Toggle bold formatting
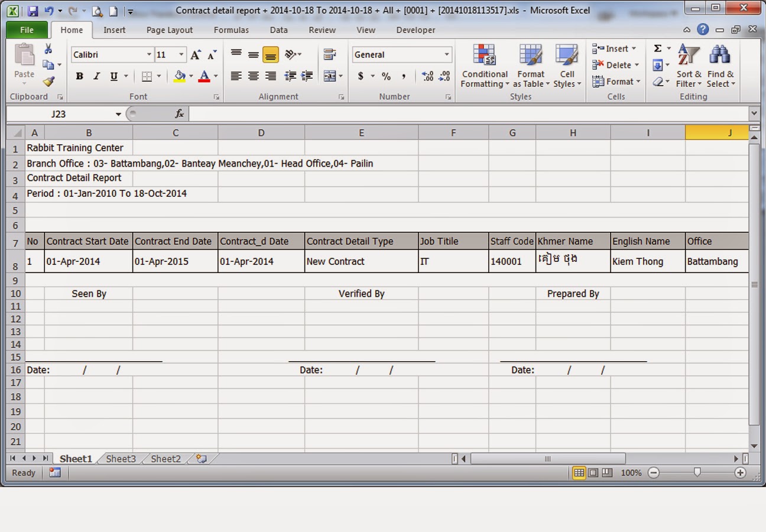The image size is (766, 532). (x=79, y=76)
